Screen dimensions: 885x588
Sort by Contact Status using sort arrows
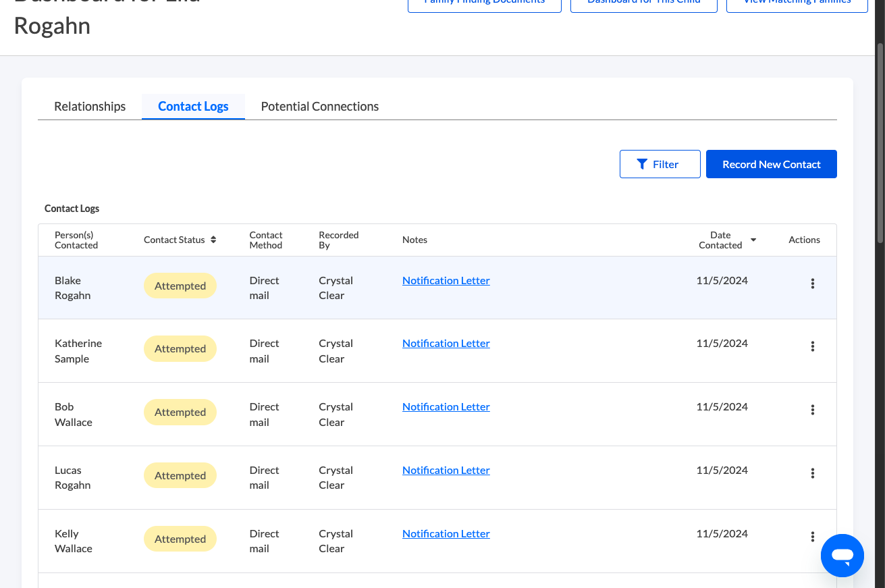click(x=213, y=240)
